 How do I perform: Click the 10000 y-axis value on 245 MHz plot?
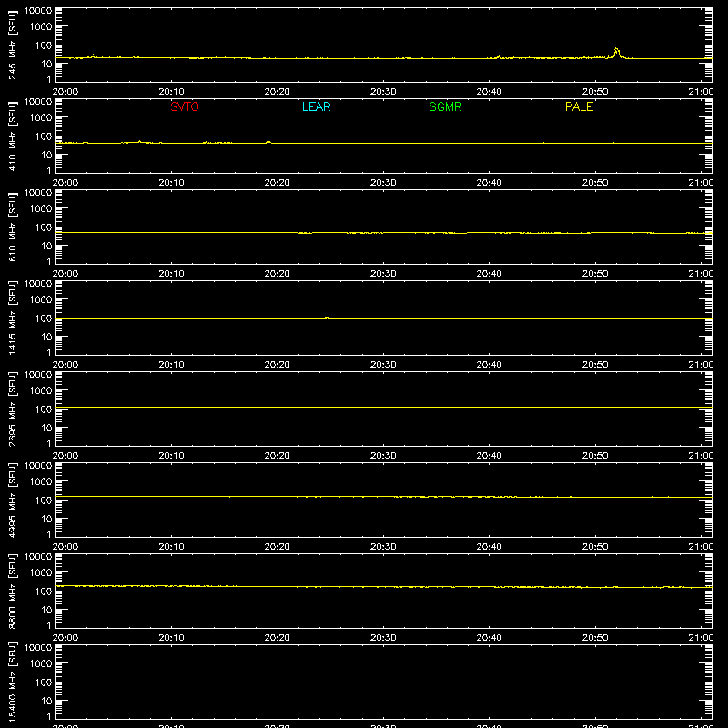coord(38,11)
